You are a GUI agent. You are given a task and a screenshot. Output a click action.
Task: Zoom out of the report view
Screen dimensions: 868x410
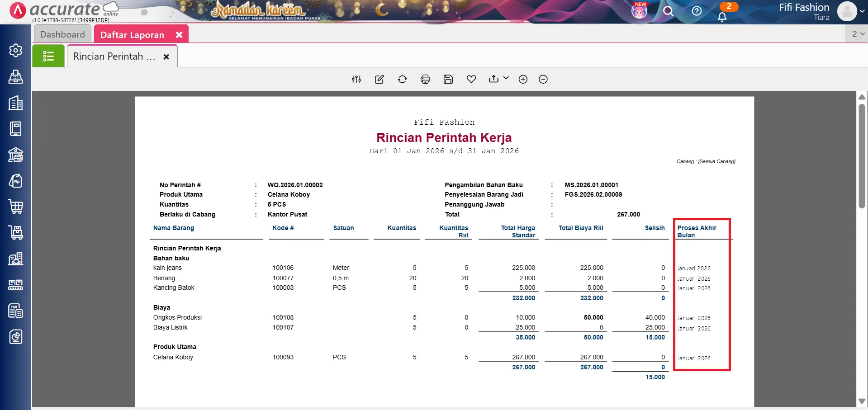click(x=543, y=79)
